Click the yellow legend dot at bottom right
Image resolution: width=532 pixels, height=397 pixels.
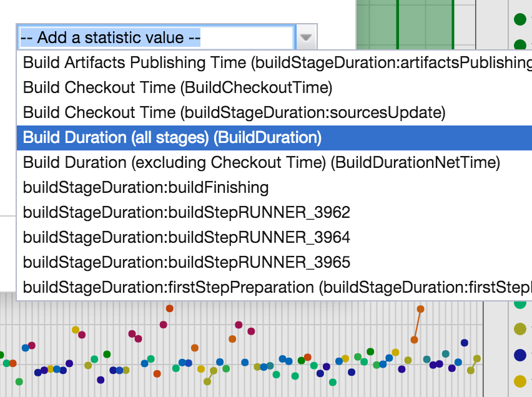[520, 381]
